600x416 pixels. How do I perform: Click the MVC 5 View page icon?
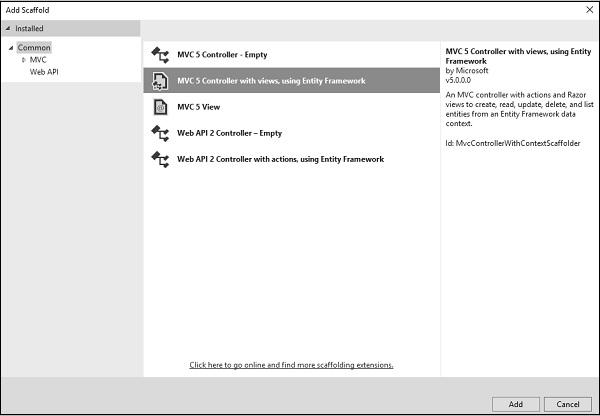coord(160,106)
